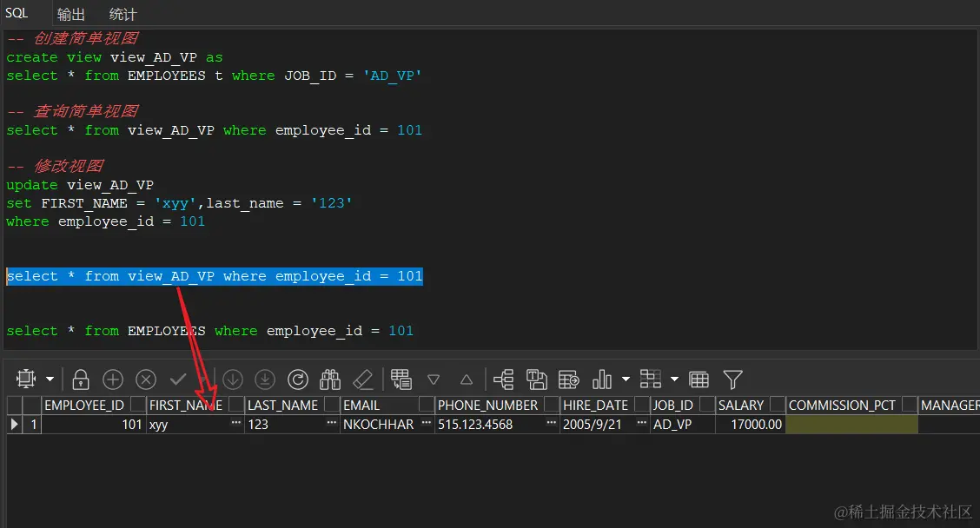Image resolution: width=980 pixels, height=528 pixels.
Task: Click the delete record X icon
Action: (x=146, y=379)
